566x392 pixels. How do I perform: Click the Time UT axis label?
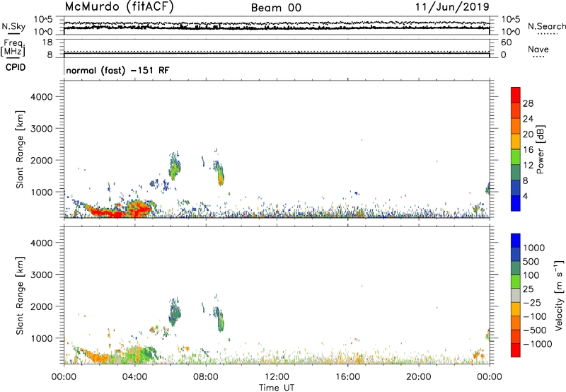277,388
